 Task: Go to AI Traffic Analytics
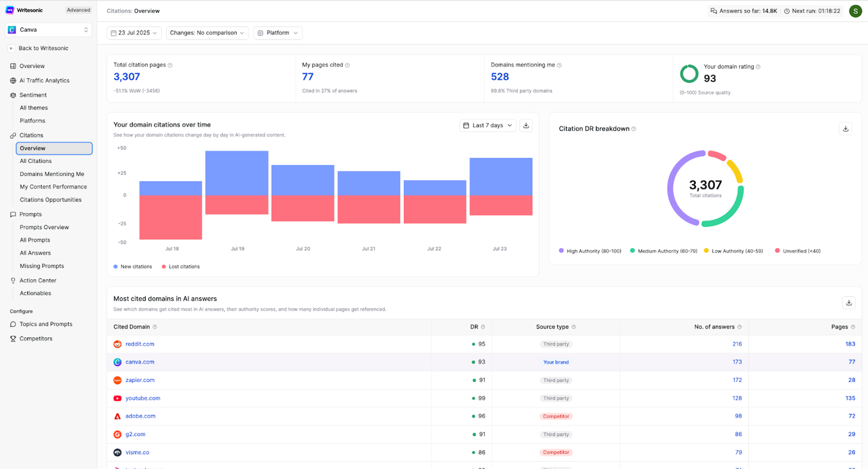click(44, 80)
